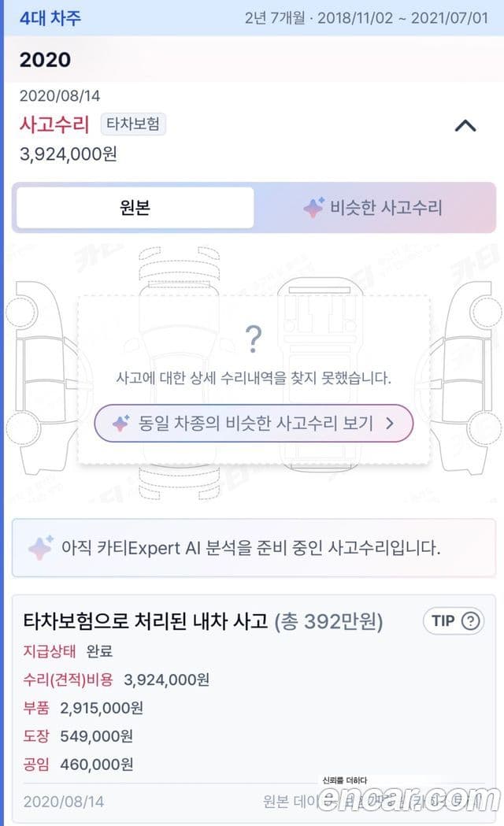
Task: Click the question mark above the repair notice
Action: click(254, 339)
